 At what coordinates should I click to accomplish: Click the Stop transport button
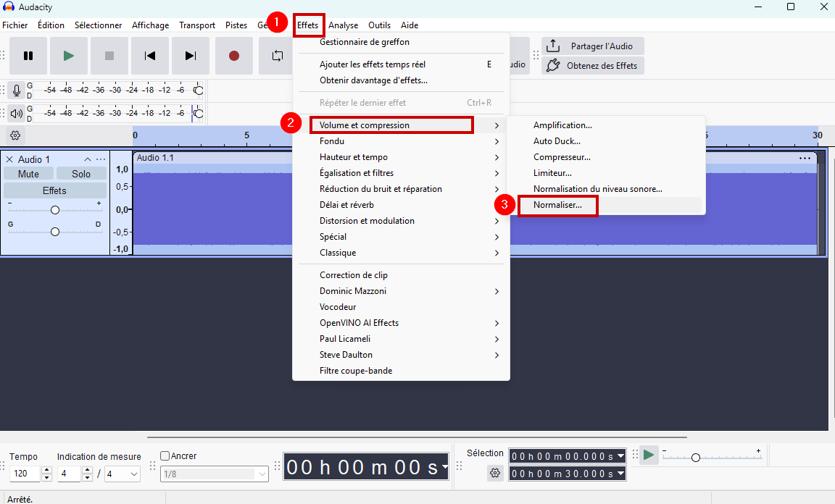(x=109, y=56)
